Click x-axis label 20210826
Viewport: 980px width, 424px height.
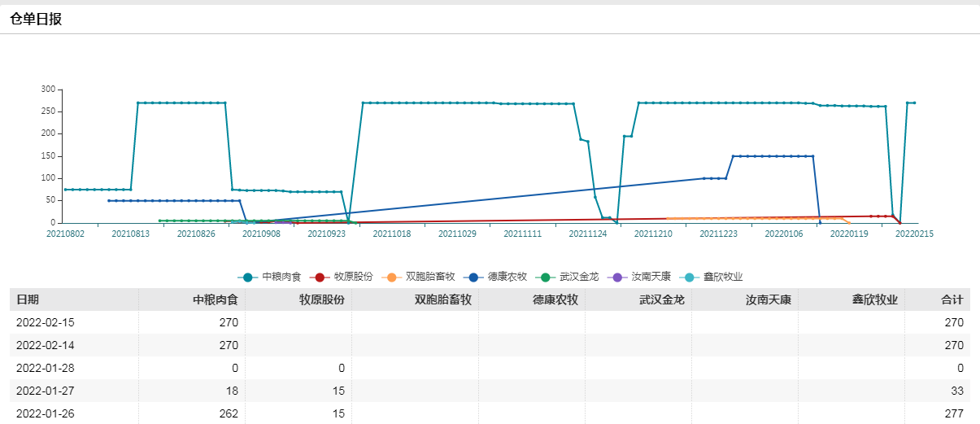[196, 234]
